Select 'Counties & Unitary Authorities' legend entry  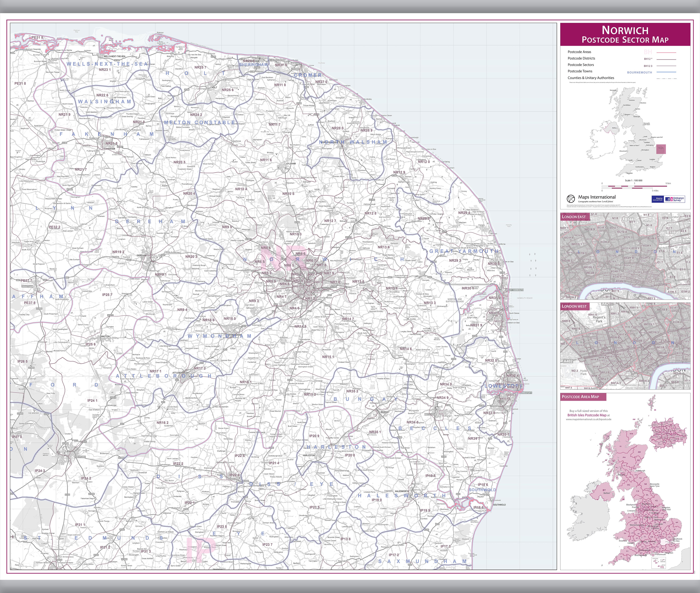(591, 78)
